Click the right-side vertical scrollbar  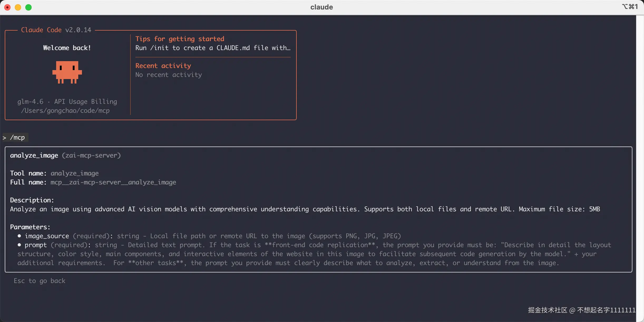click(x=640, y=169)
